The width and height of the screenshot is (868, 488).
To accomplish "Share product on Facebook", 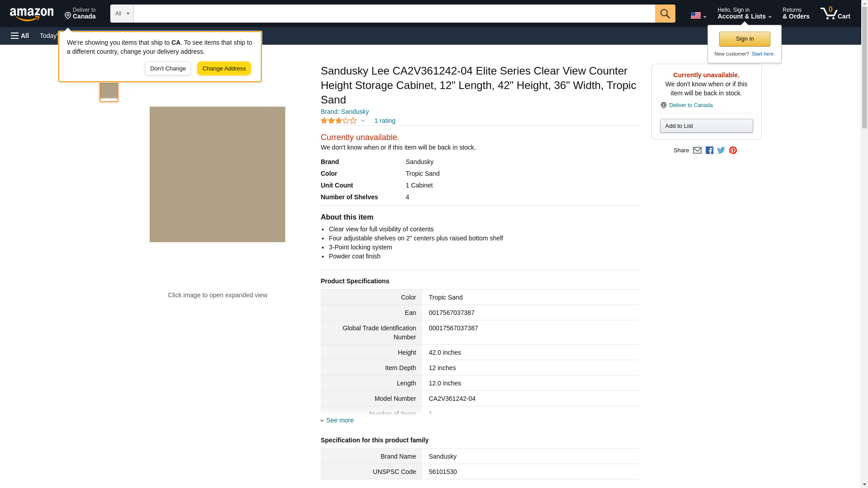I will [x=709, y=150].
